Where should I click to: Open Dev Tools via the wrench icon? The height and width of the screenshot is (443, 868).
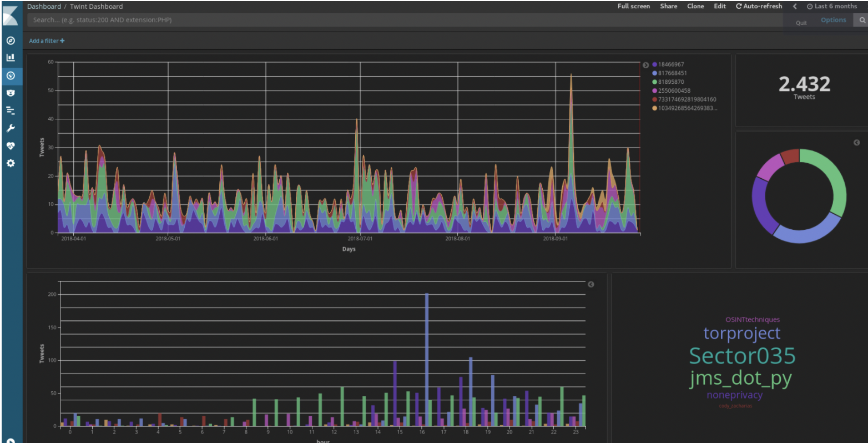coord(11,128)
